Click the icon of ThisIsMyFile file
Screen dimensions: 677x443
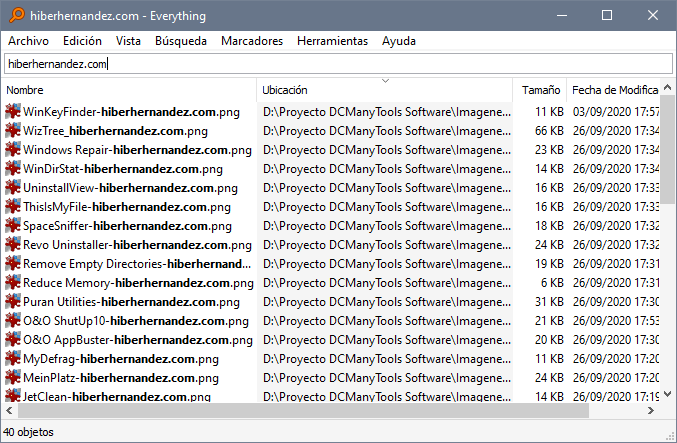(13, 206)
